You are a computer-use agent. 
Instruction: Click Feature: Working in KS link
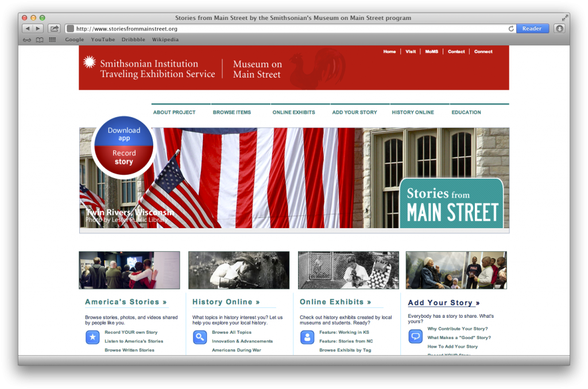(x=345, y=332)
